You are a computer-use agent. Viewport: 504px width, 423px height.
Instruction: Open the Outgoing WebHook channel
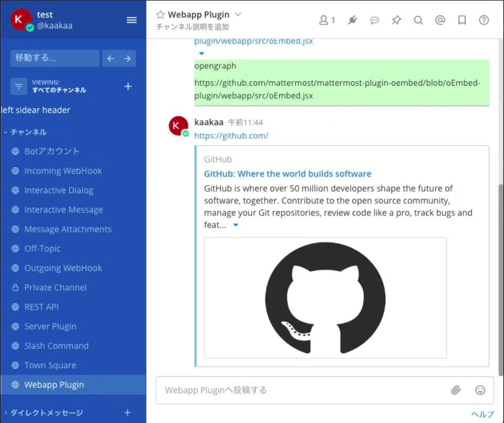pyautogui.click(x=73, y=268)
